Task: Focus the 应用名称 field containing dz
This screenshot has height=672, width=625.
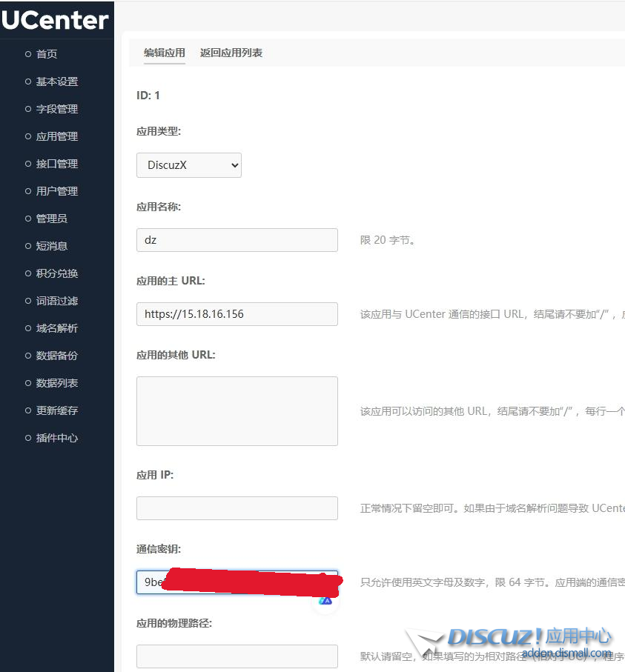Action: 237,240
